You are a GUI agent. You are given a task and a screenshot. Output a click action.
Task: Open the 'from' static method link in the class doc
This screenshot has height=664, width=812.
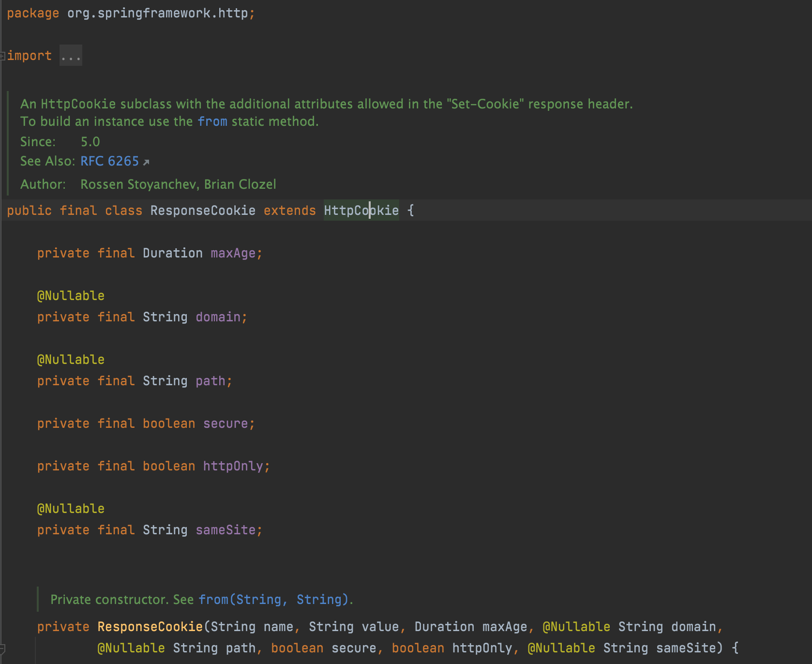[212, 121]
